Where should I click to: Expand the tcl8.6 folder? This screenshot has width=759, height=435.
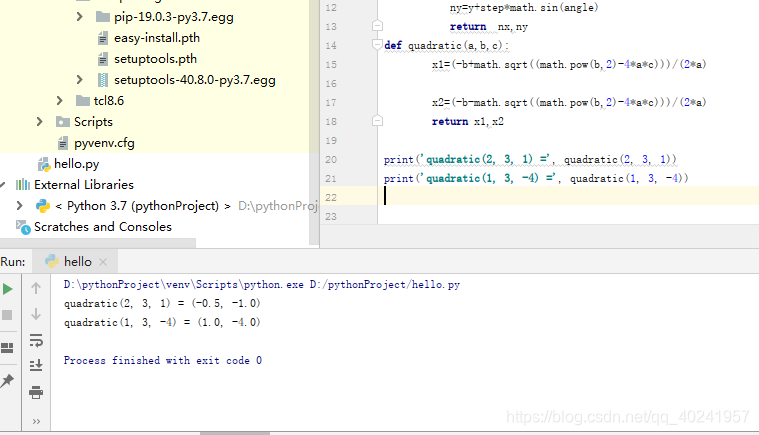tap(60, 100)
